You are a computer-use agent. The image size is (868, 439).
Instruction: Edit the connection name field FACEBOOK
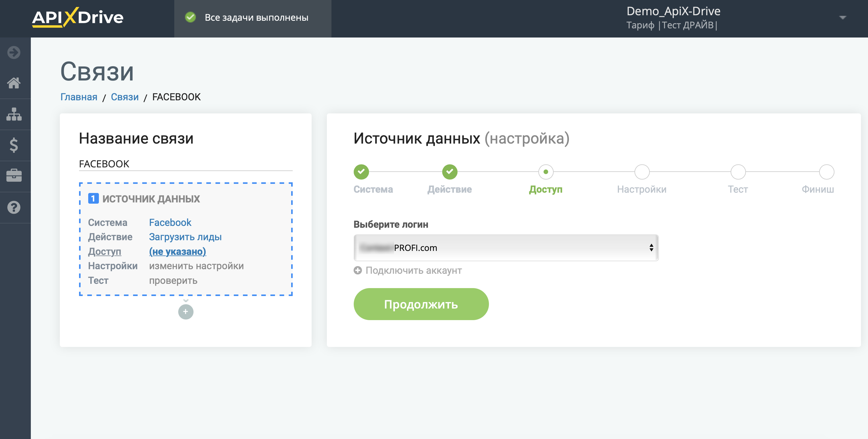click(186, 164)
